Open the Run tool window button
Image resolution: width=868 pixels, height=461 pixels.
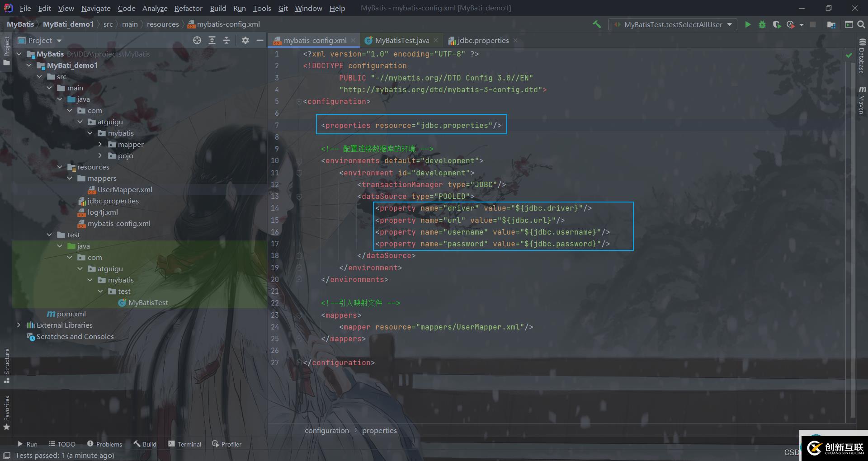(x=27, y=444)
